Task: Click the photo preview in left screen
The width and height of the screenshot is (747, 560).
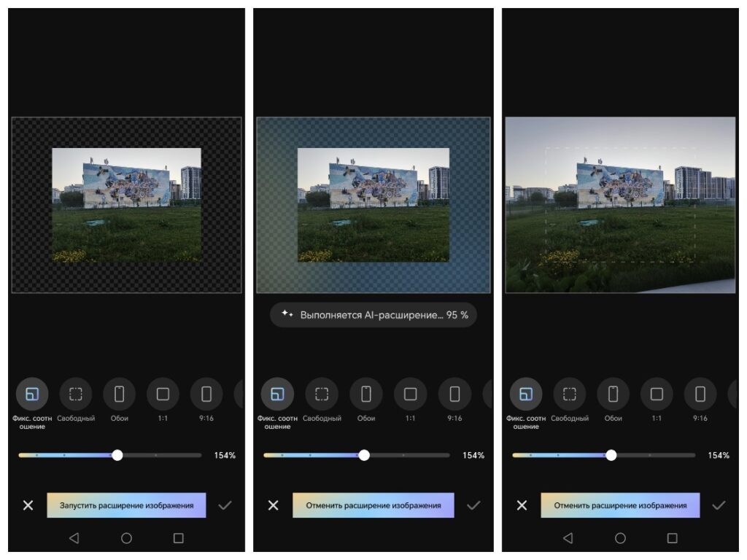Action: point(126,205)
